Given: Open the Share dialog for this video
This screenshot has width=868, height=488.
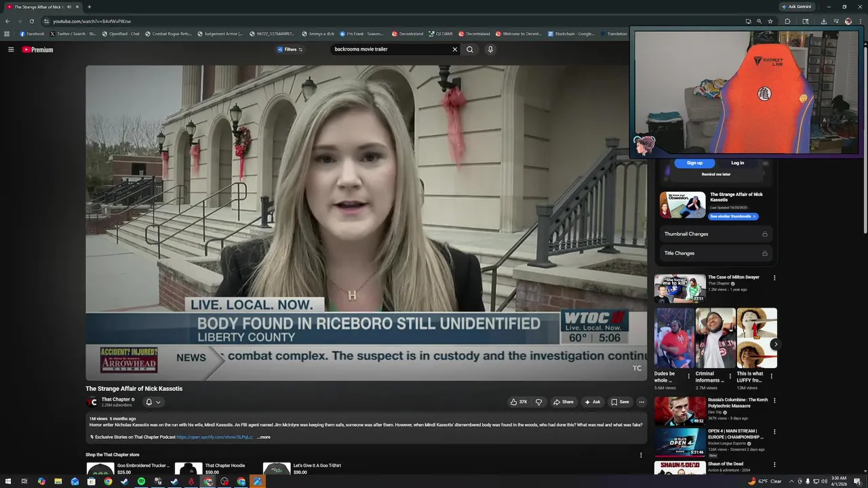Looking at the screenshot, I should point(564,402).
